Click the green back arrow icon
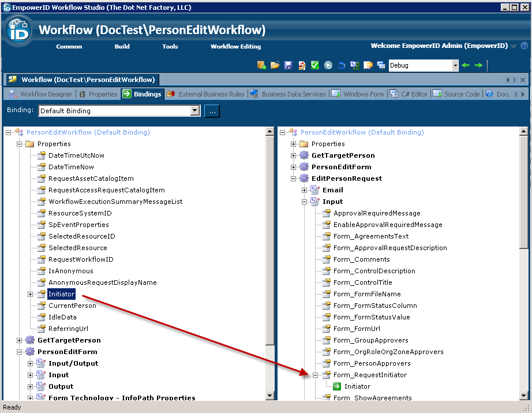532x413 pixels. pyautogui.click(x=466, y=65)
